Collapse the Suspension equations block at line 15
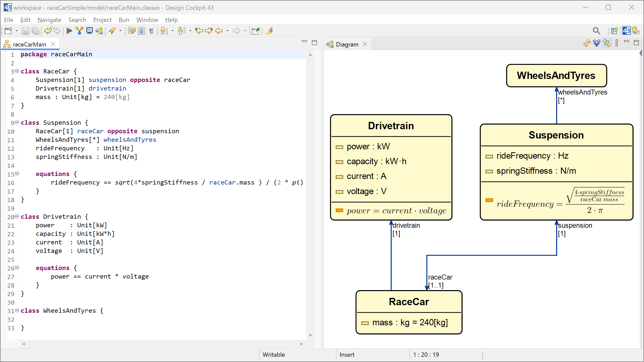644x362 pixels. coord(17,174)
